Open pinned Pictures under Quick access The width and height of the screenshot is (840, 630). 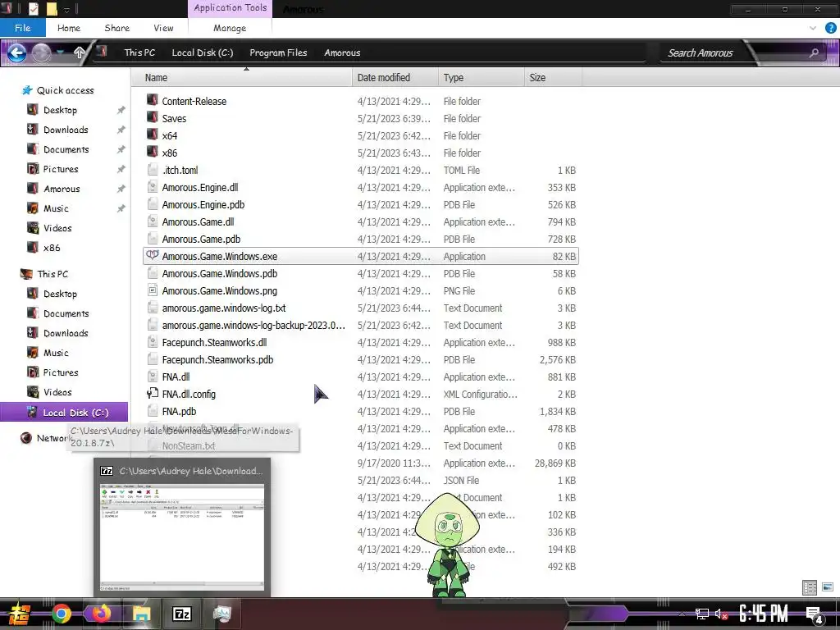click(x=61, y=169)
